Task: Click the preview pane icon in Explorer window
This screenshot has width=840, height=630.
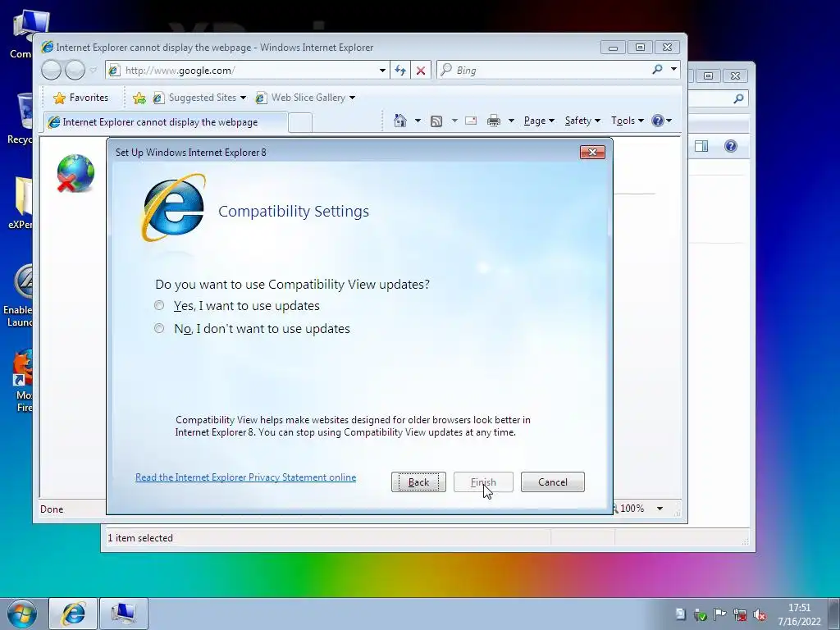Action: [x=701, y=146]
